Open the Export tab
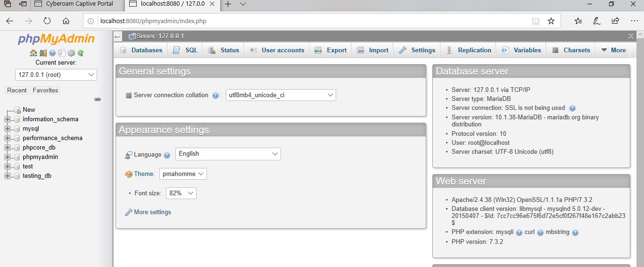This screenshot has height=267, width=644. tap(330, 50)
